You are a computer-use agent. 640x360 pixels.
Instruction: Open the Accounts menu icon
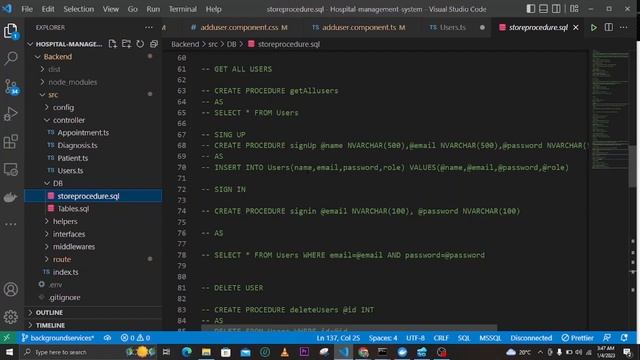point(11,289)
